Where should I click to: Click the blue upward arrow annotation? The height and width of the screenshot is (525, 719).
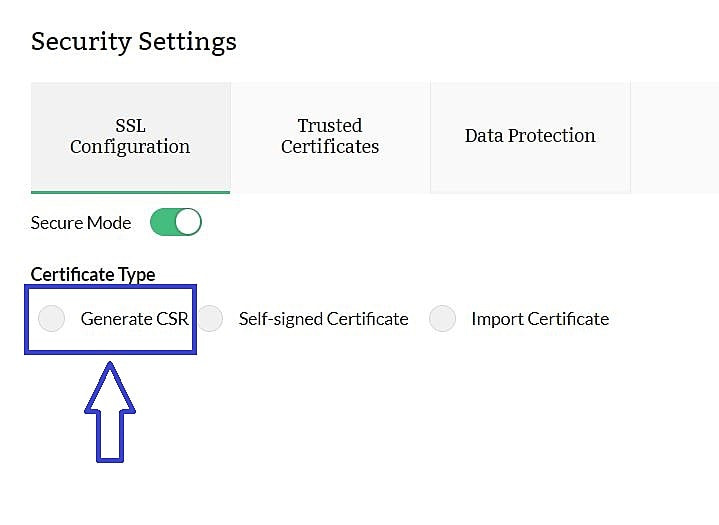110,420
